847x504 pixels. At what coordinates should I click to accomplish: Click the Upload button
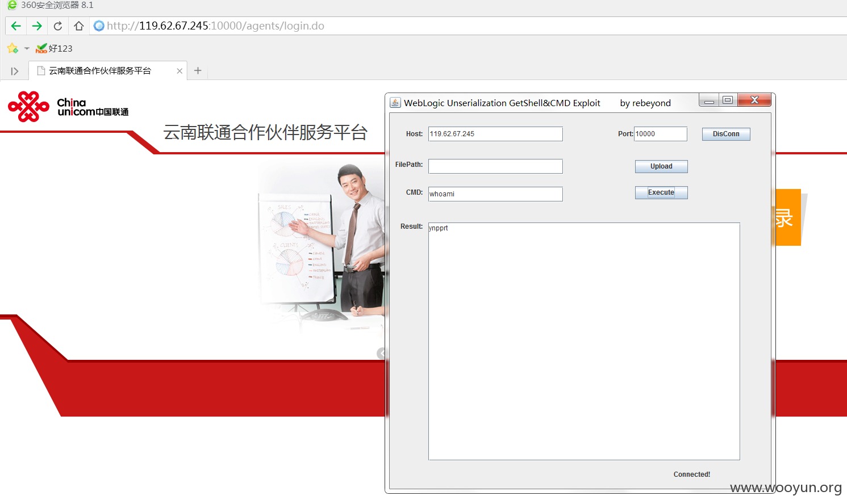point(661,166)
